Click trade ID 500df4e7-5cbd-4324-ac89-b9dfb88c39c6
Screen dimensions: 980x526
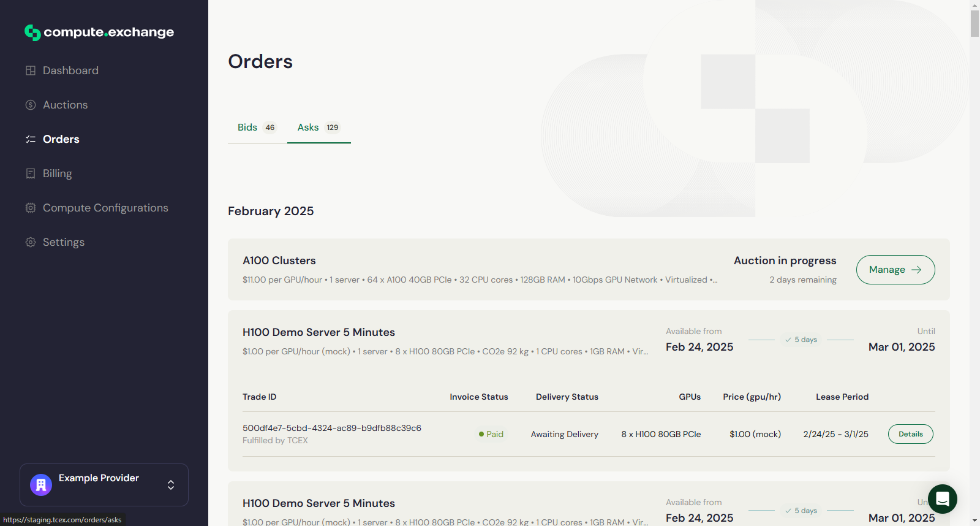332,428
